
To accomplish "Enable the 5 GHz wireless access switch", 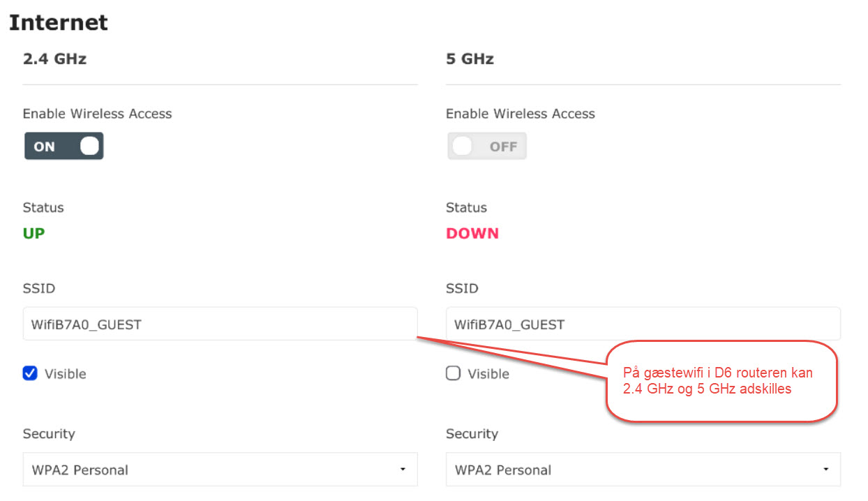I will (x=486, y=147).
